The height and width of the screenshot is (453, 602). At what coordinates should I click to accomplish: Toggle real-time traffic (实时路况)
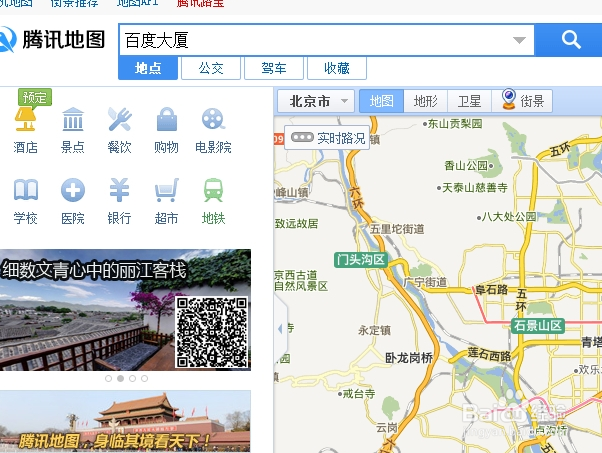coord(327,137)
